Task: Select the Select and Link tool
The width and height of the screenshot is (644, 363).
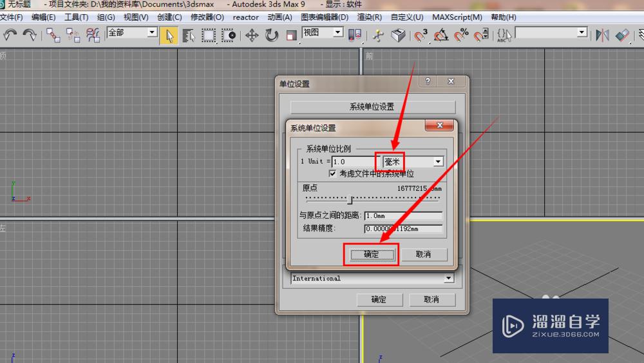Action: coord(53,35)
